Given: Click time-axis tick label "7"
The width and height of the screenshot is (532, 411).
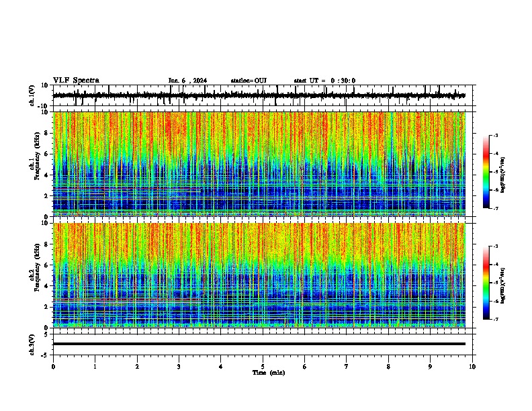Looking at the screenshot, I should 347,367.
